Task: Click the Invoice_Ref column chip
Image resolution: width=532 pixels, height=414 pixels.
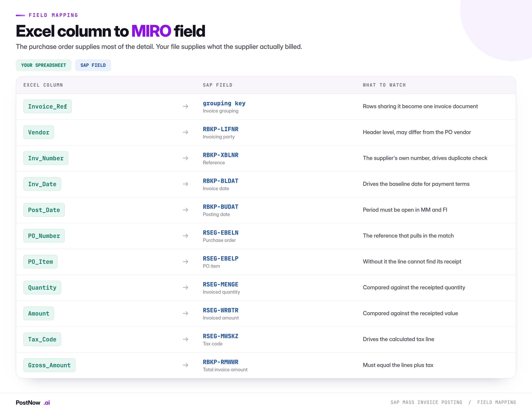Action: [47, 106]
